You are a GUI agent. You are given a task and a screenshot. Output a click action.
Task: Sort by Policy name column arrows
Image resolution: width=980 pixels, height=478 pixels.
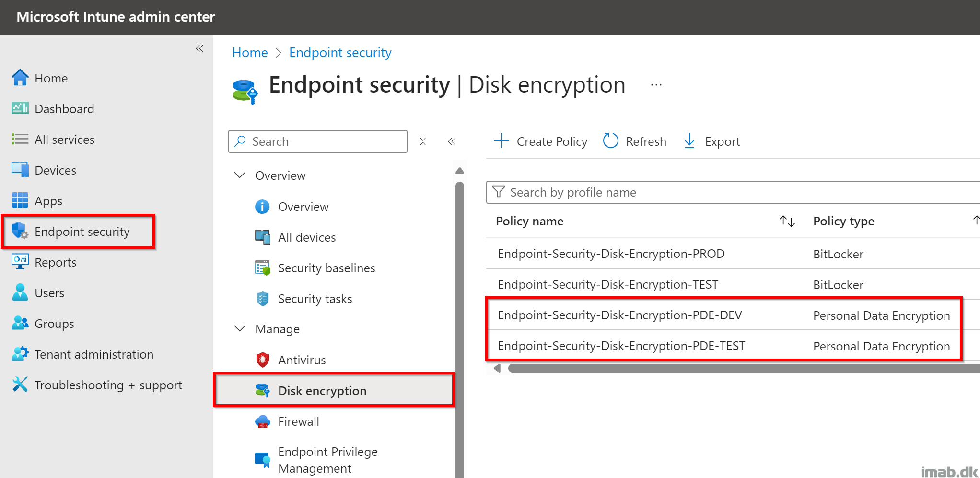tap(787, 221)
